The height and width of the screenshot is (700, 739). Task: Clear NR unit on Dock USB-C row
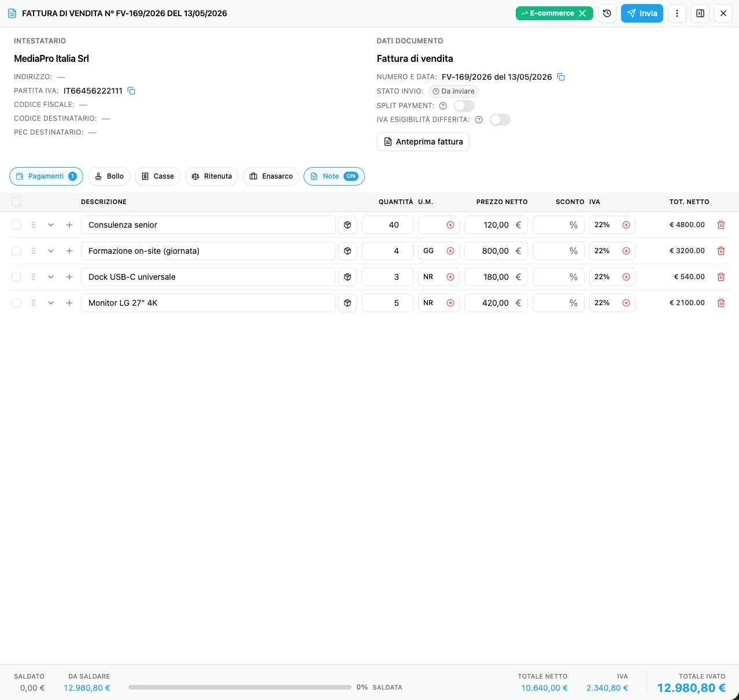click(450, 277)
